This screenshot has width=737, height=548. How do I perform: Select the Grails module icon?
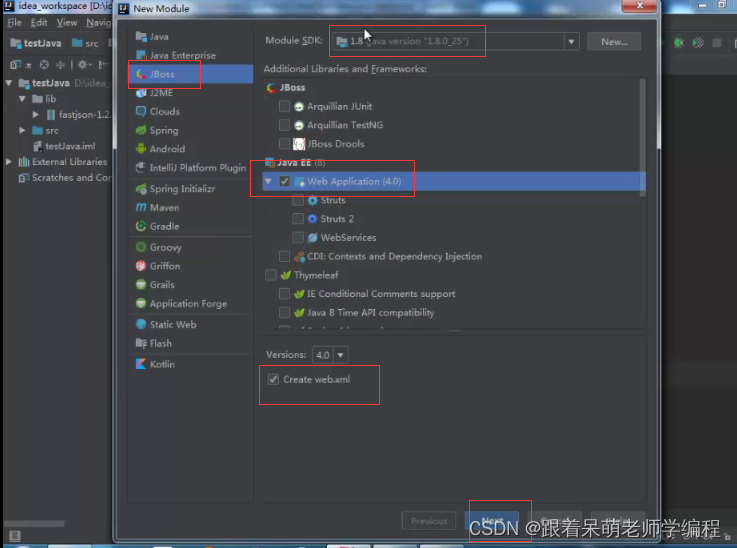point(141,285)
